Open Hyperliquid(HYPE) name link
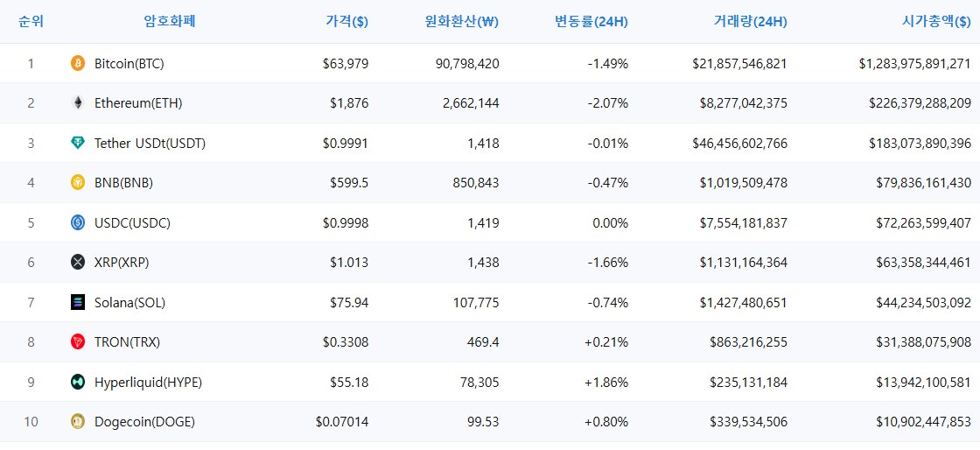 pos(148,382)
